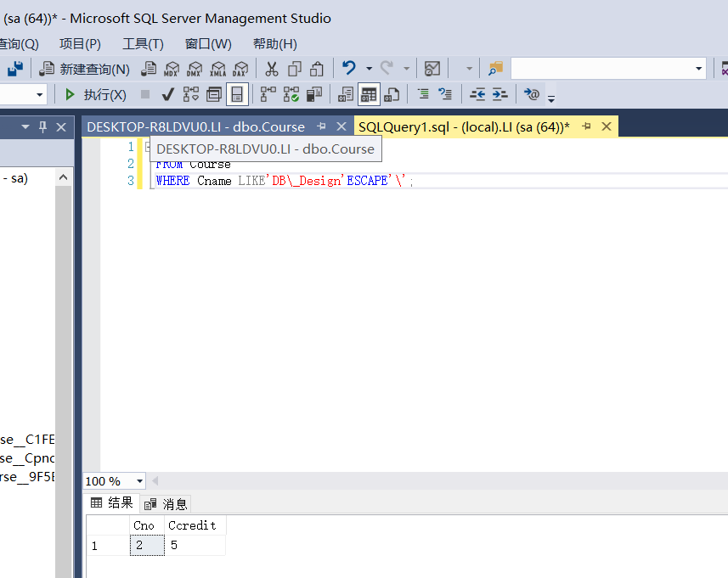The width and height of the screenshot is (728, 578).
Task: Pin the SQLQuery1.sql tab
Action: (x=586, y=126)
